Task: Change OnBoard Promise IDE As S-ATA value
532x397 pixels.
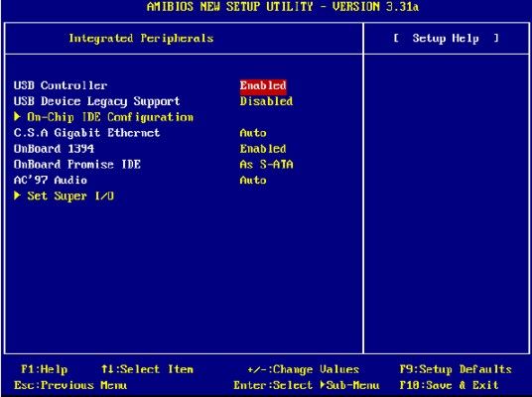Action: point(266,165)
